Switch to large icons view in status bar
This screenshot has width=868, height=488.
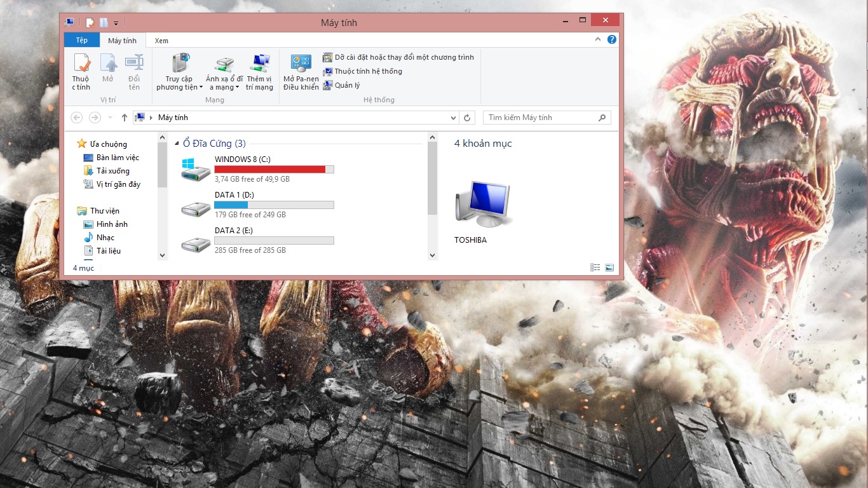[x=609, y=268]
